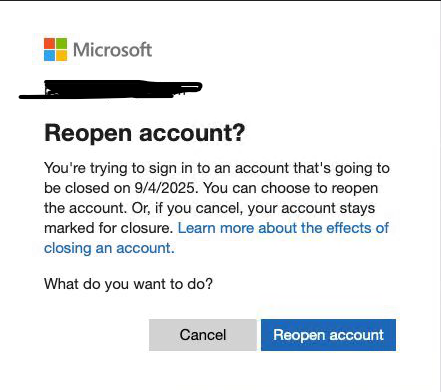Viewport: 441px width, 392px height.
Task: Click the "What do you want to do?" prompt
Action: click(x=128, y=284)
